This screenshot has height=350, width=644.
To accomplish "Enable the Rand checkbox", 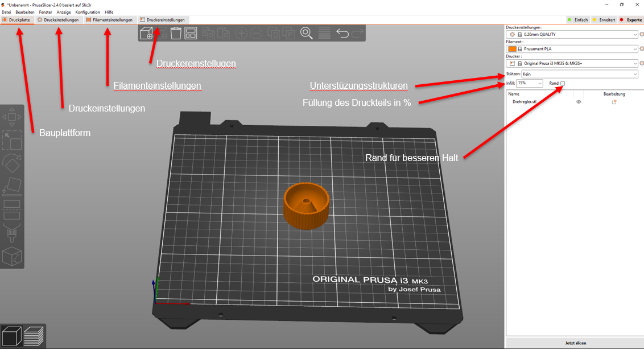I will click(563, 84).
